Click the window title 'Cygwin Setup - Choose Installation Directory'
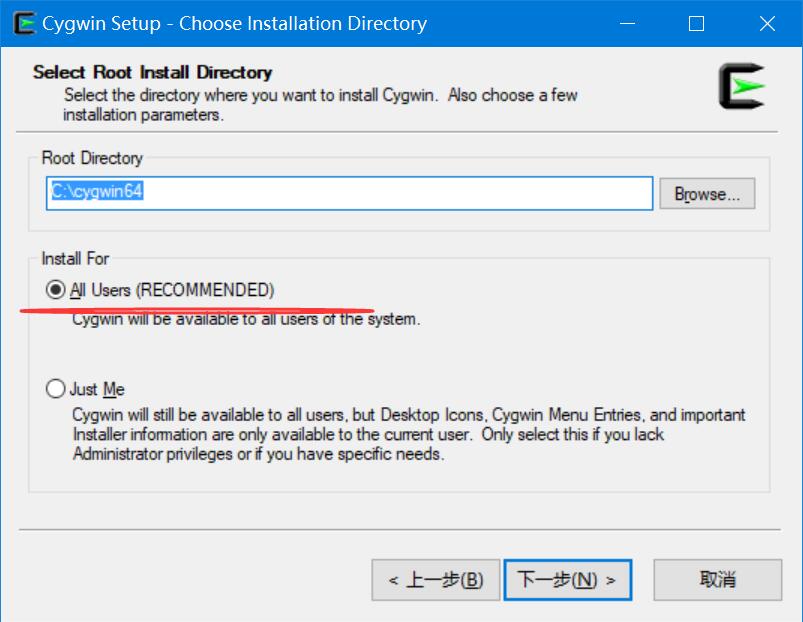The height and width of the screenshot is (622, 803). pos(235,24)
